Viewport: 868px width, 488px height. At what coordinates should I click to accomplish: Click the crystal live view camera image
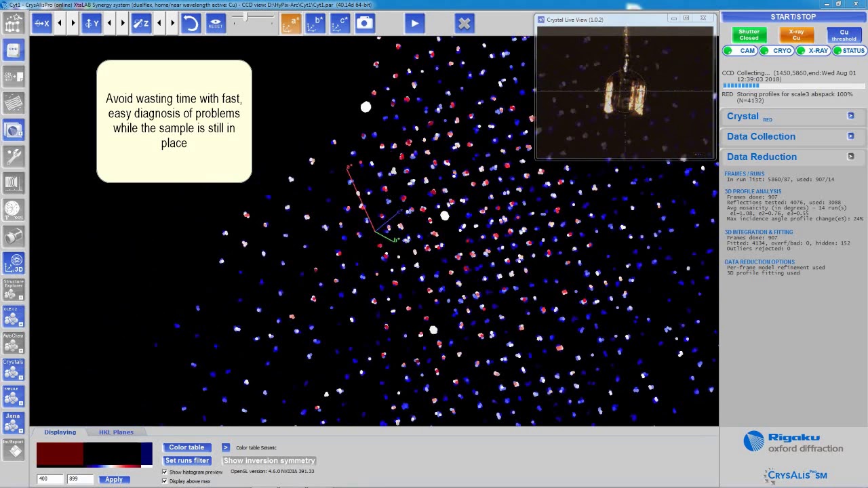pos(625,91)
